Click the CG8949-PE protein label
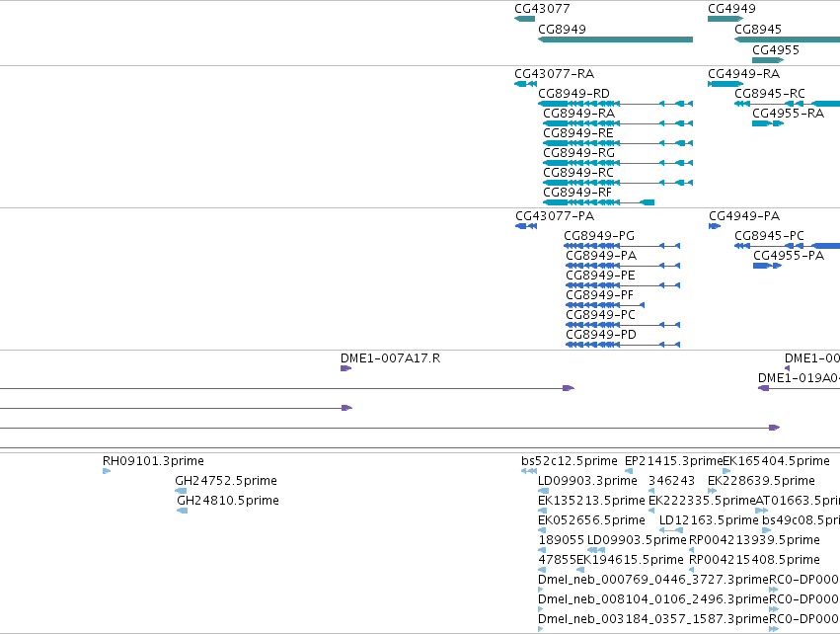Viewport: 840px width, 634px height. pyautogui.click(x=600, y=276)
